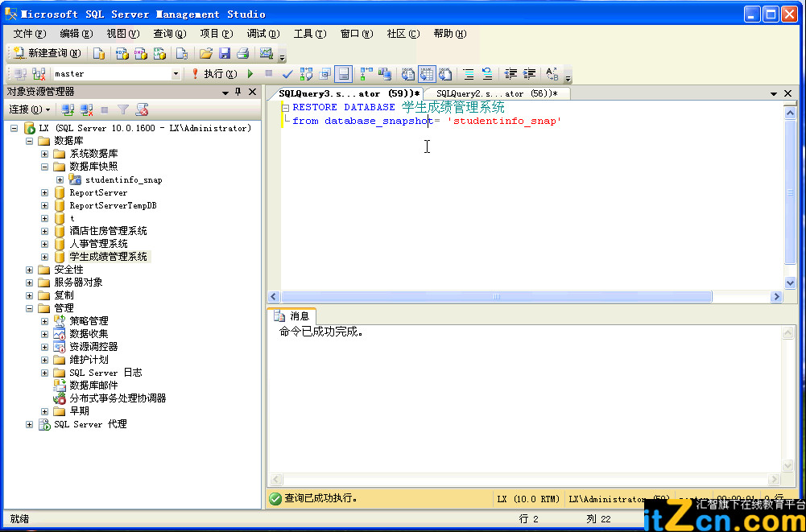The height and width of the screenshot is (532, 806).
Task: Click the Increase Indent icon
Action: (529, 74)
